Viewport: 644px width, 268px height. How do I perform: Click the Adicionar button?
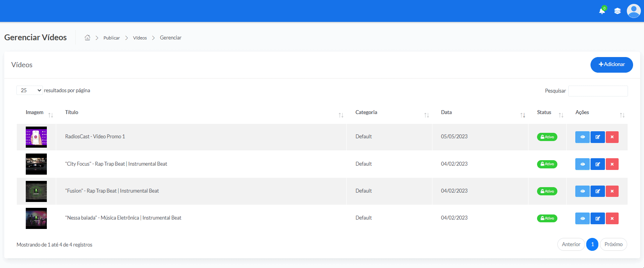[x=612, y=64]
